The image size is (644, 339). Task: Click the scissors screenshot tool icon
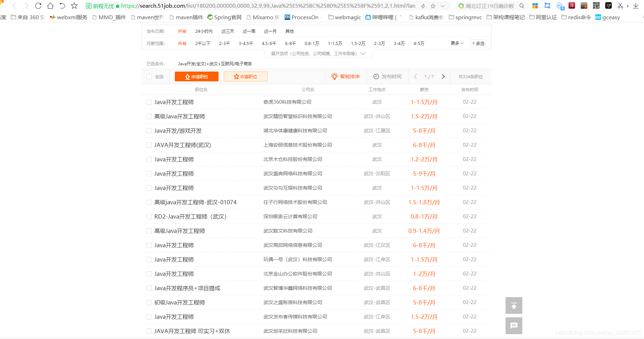pos(620,6)
